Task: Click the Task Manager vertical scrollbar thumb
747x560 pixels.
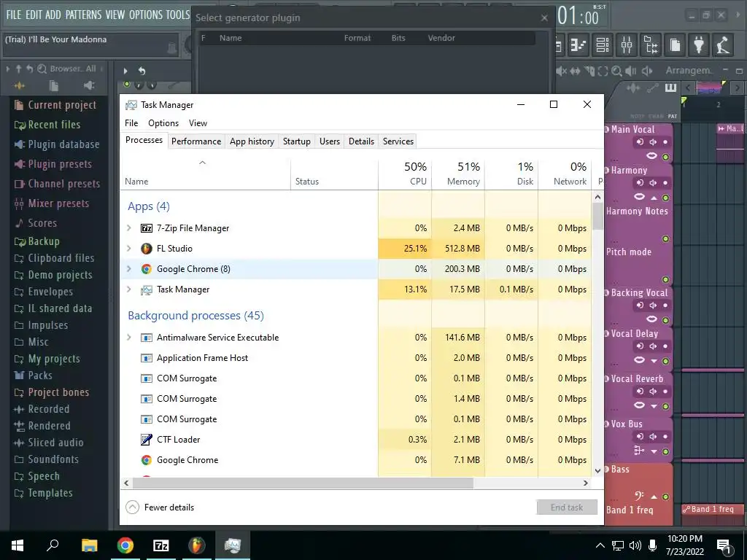Action: tap(598, 217)
